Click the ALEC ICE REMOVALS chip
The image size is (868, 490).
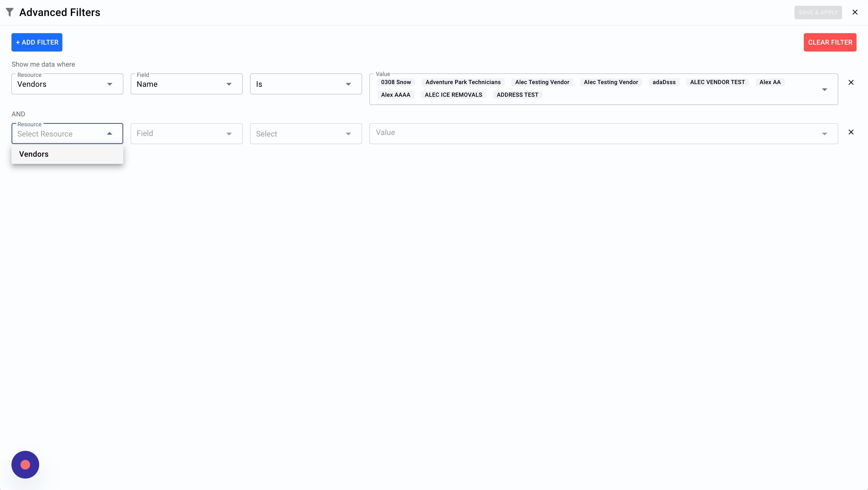(x=453, y=95)
